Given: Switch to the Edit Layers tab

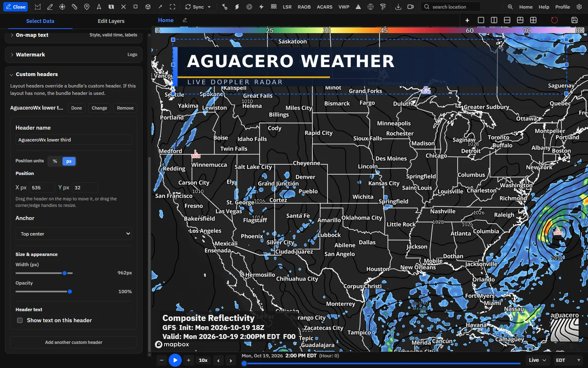Looking at the screenshot, I should coord(111,21).
